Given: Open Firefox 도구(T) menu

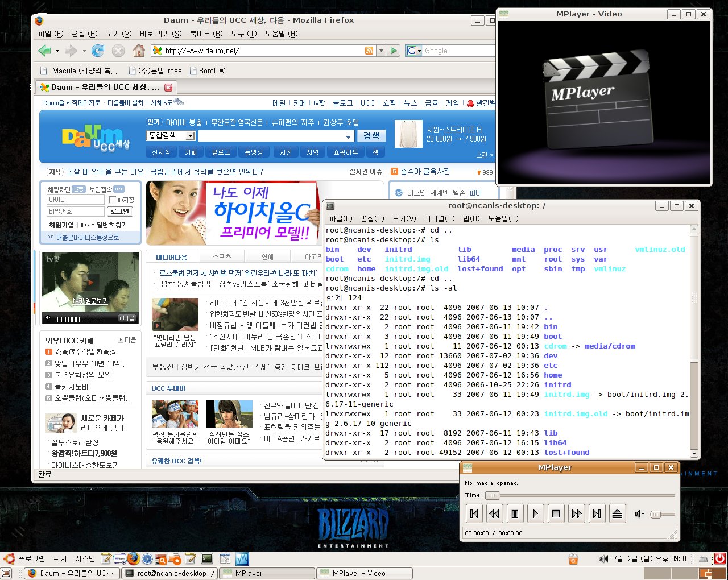Looking at the screenshot, I should click(x=243, y=34).
